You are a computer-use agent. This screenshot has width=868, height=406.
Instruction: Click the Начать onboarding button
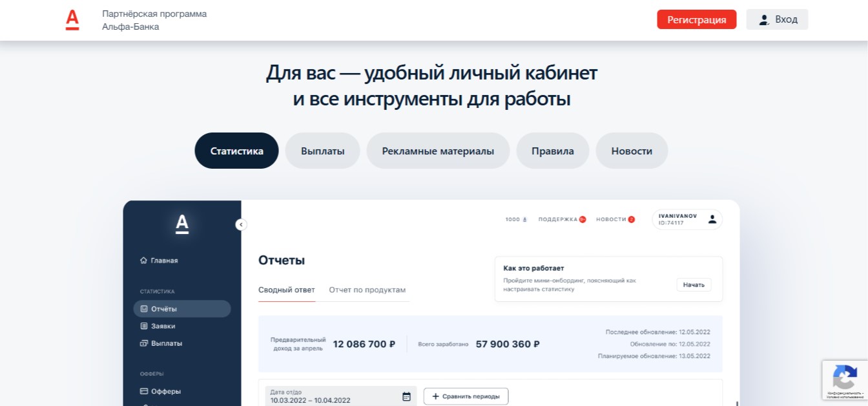pos(693,284)
